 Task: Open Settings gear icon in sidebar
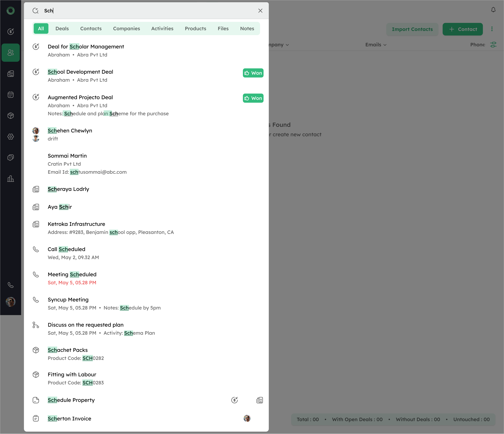10,136
